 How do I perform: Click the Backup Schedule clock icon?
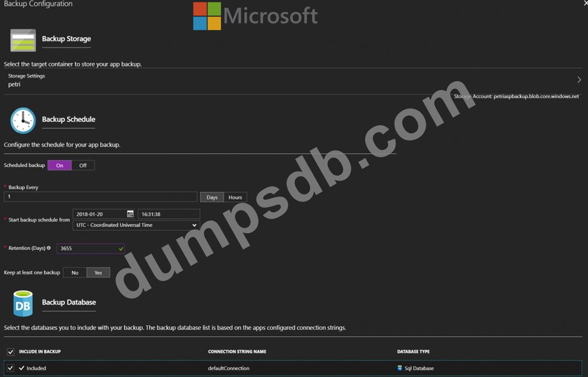[23, 121]
